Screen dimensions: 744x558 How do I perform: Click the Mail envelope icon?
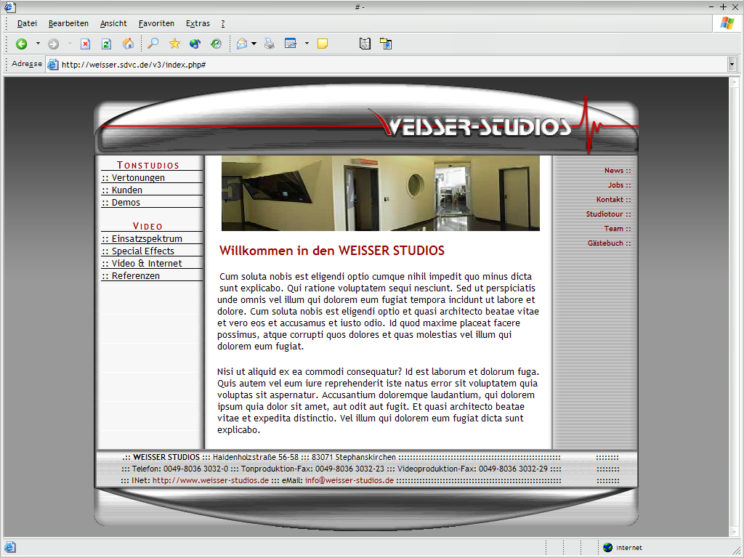[242, 44]
